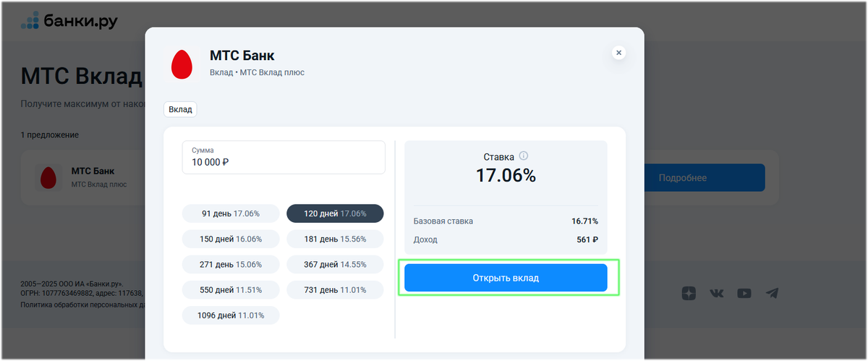868x361 pixels.
Task: Open the Telegram link in footer
Action: coord(772,293)
